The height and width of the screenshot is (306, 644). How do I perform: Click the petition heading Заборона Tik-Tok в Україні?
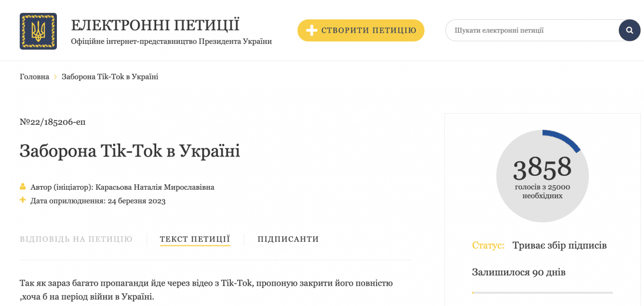click(x=130, y=151)
